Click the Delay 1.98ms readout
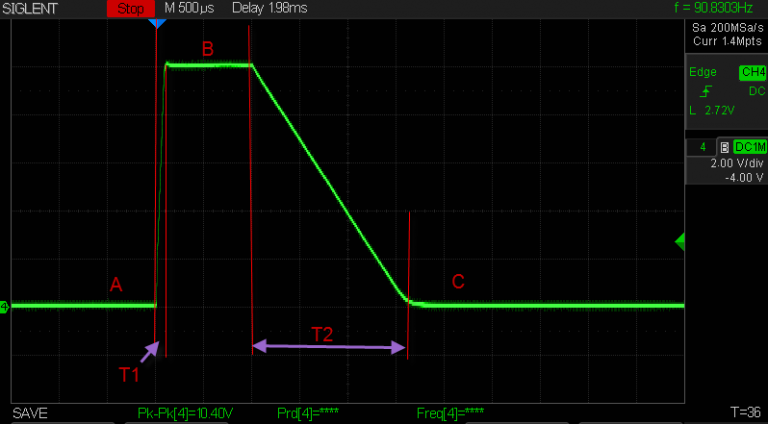 (x=270, y=8)
